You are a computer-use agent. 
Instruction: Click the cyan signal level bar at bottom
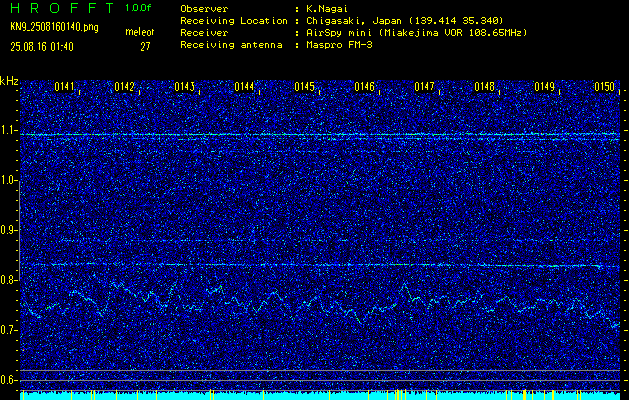(320, 396)
